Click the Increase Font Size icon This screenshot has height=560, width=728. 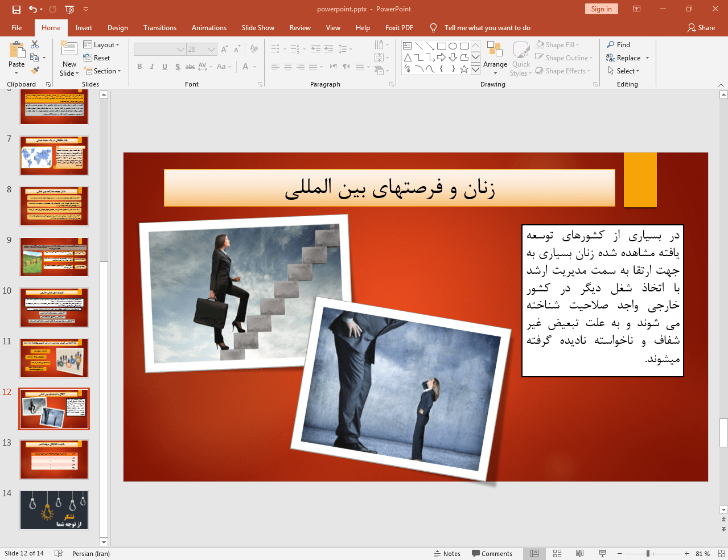(x=224, y=50)
